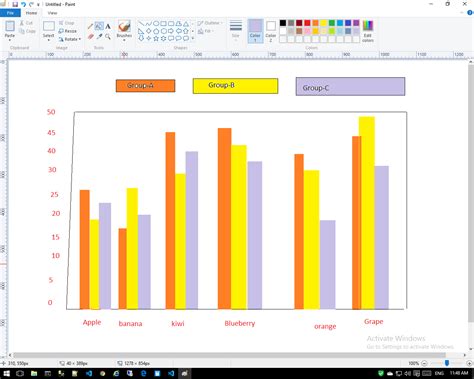Choose the Right triangle shape

(141, 31)
